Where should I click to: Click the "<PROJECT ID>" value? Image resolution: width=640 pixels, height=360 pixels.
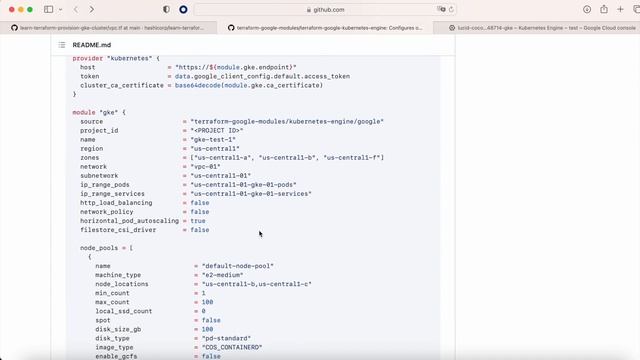217,131
